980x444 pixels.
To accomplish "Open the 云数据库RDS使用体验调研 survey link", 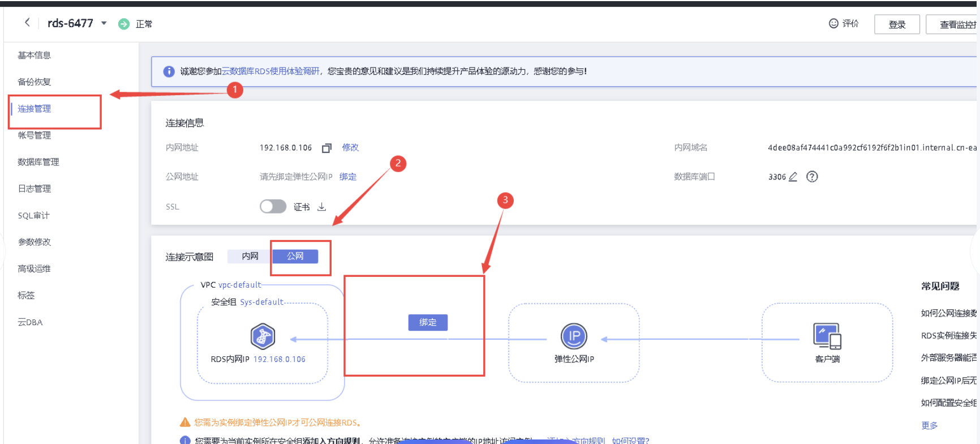I will click(x=270, y=71).
